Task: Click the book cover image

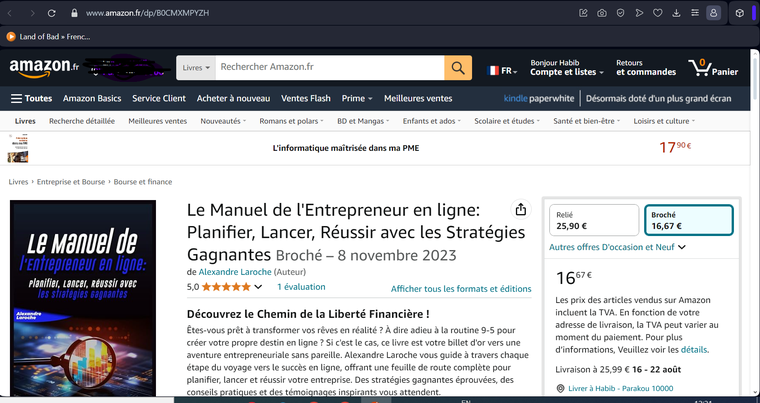Action: (83, 298)
